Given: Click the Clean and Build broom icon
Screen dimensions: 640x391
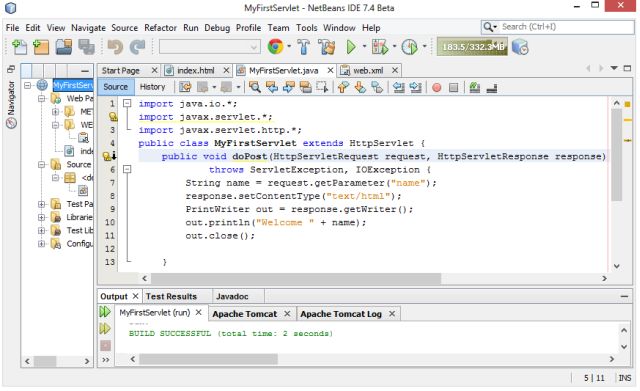Looking at the screenshot, I should tap(327, 47).
